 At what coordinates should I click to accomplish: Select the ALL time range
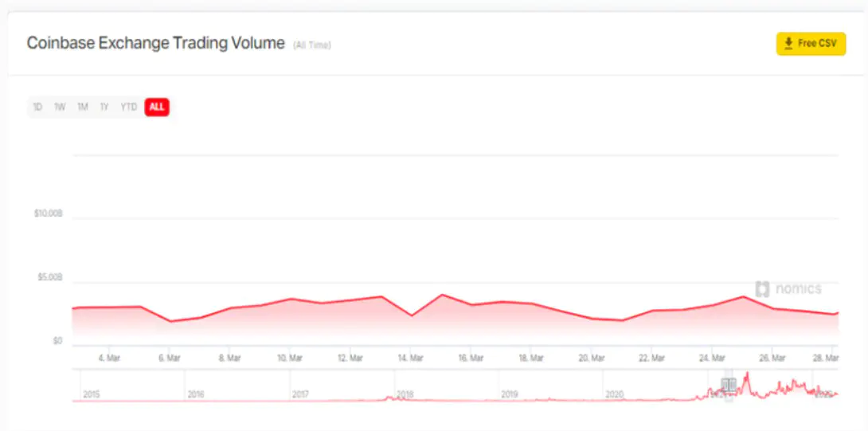click(x=157, y=107)
